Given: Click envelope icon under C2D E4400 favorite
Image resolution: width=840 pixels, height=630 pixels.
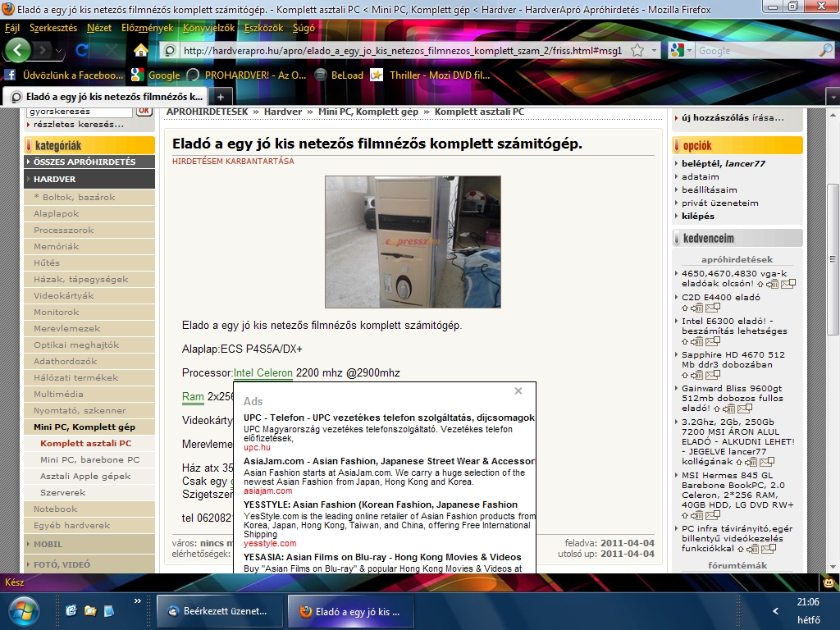Looking at the screenshot, I should point(713,308).
